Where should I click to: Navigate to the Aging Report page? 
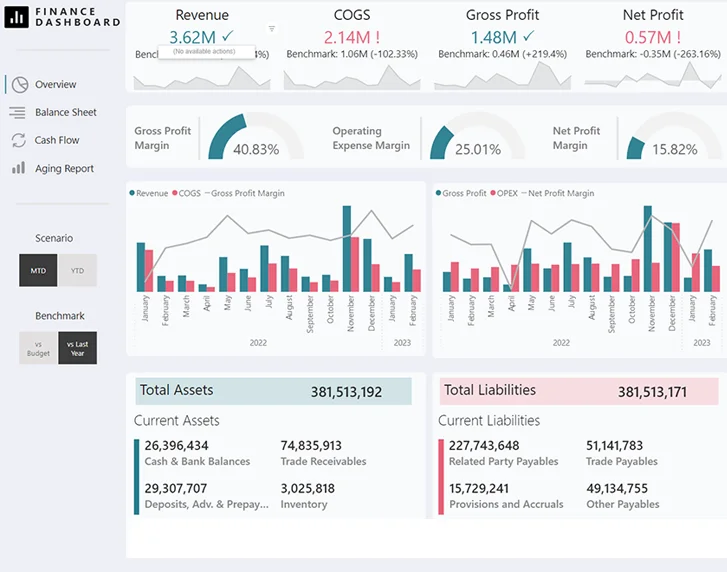click(x=64, y=168)
